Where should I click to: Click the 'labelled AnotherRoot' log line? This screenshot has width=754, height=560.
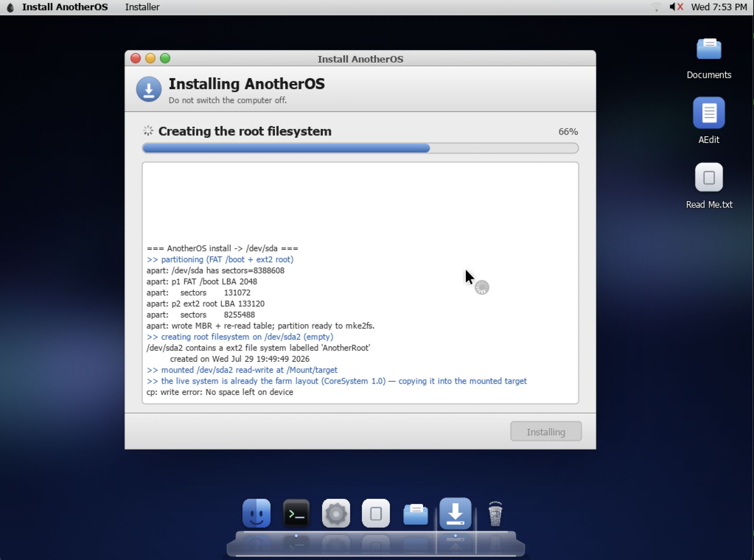(258, 348)
